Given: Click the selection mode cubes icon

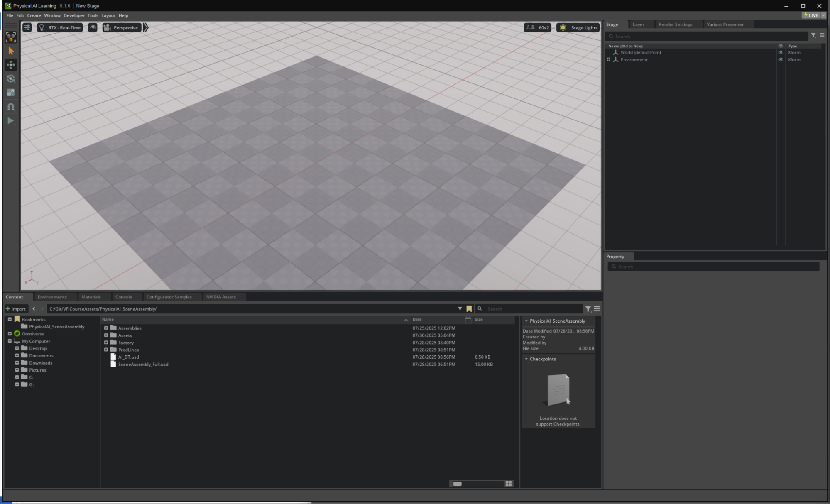Looking at the screenshot, I should click(x=11, y=37).
